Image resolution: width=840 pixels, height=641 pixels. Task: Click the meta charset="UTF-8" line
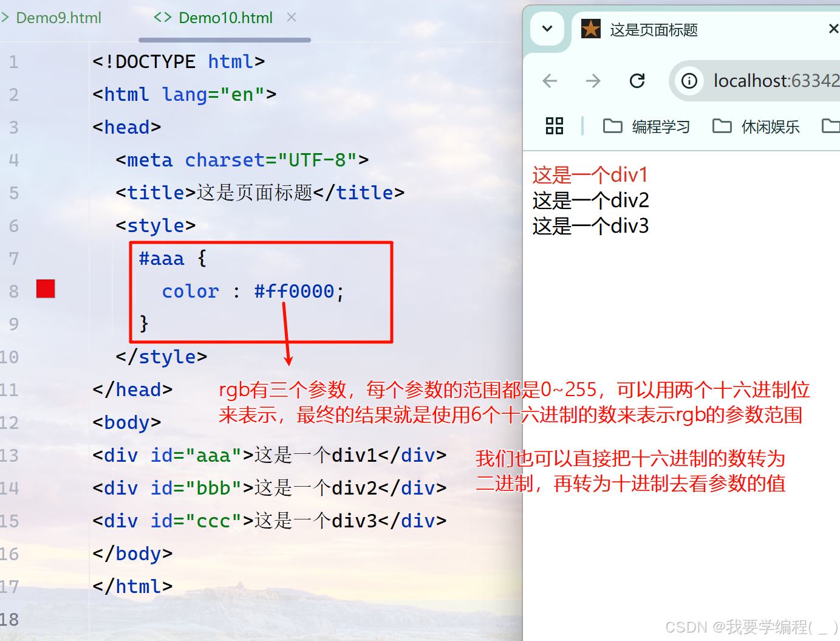click(x=242, y=160)
